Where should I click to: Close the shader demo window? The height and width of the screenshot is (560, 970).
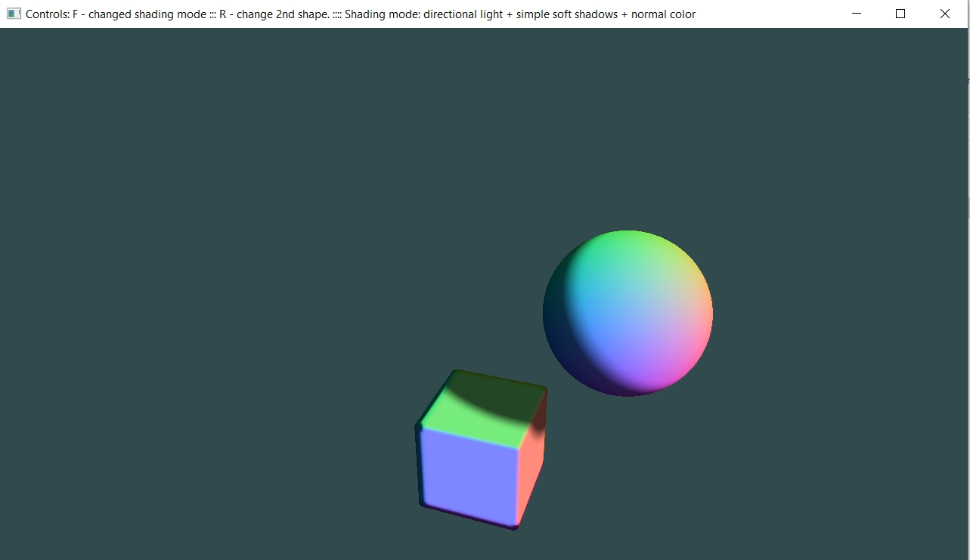944,14
